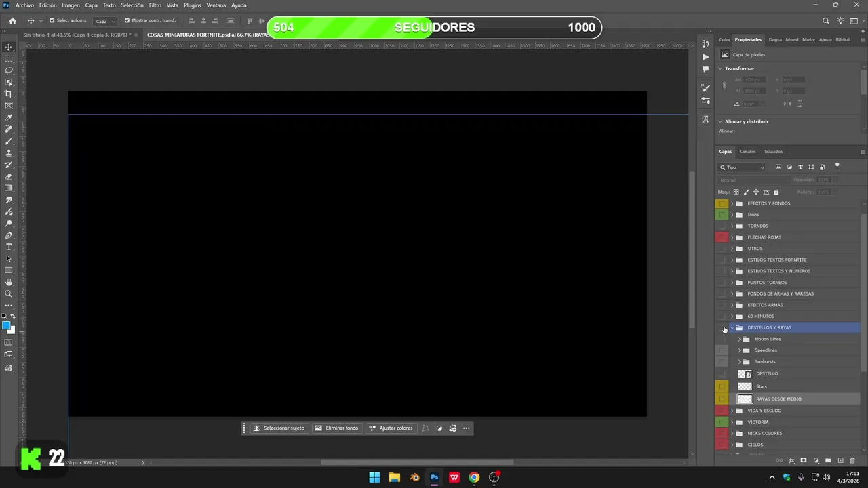Screen dimensions: 868x488
Task: Activate the Pen tool
Action: [x=9, y=235]
